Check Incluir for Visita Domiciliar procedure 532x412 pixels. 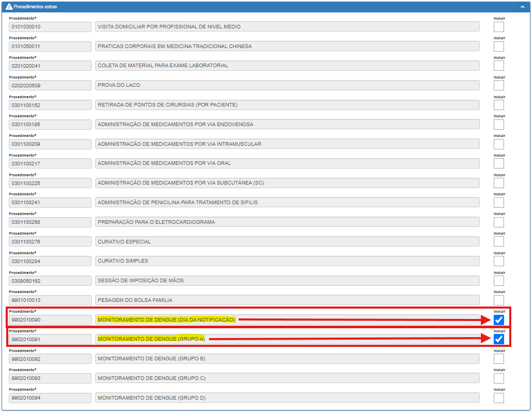pos(499,27)
